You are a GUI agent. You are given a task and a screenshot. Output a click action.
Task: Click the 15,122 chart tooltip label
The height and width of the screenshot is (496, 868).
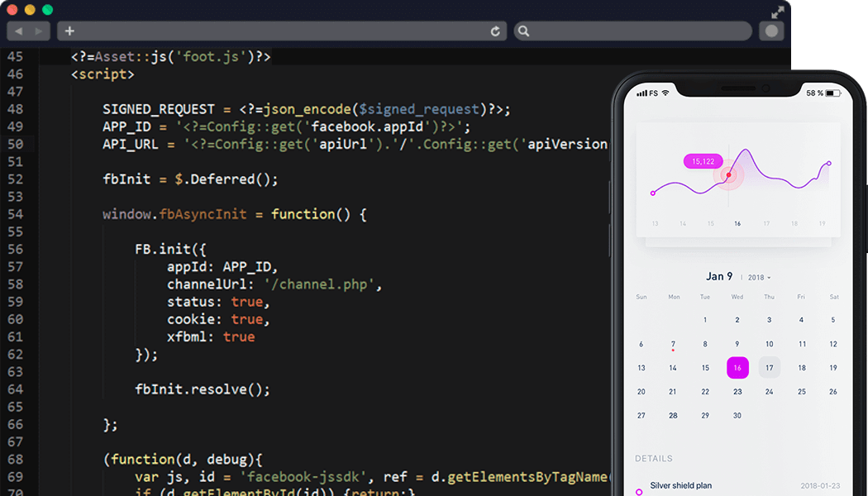click(x=703, y=161)
